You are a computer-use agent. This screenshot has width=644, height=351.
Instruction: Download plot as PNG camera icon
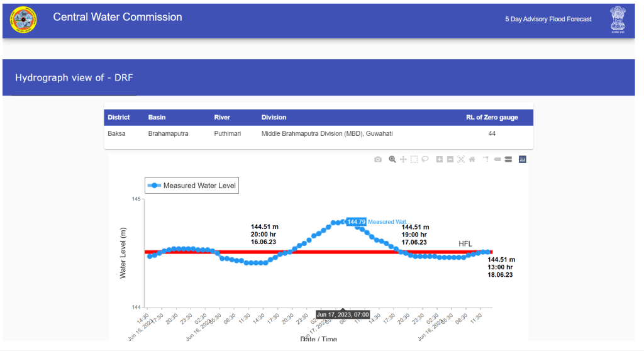pos(378,160)
